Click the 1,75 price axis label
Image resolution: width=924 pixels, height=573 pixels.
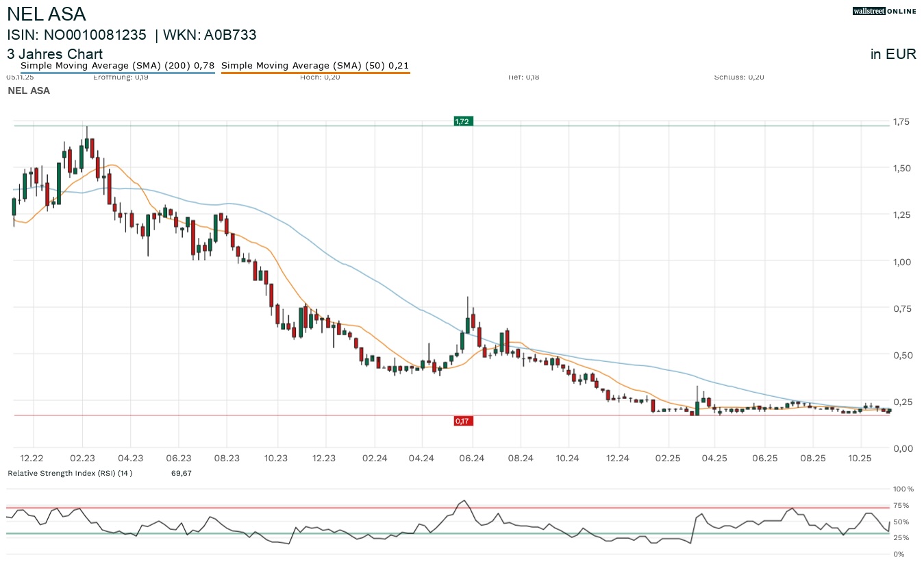[x=901, y=122]
